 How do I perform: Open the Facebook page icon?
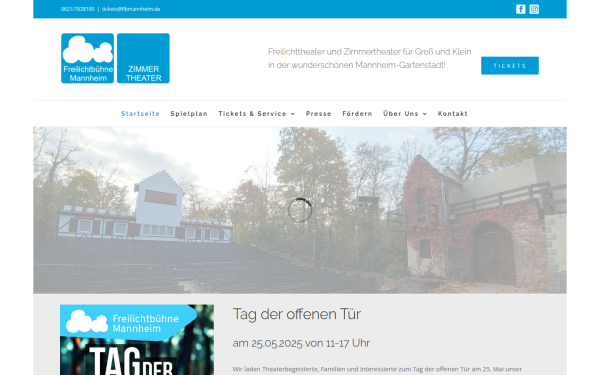pos(520,9)
